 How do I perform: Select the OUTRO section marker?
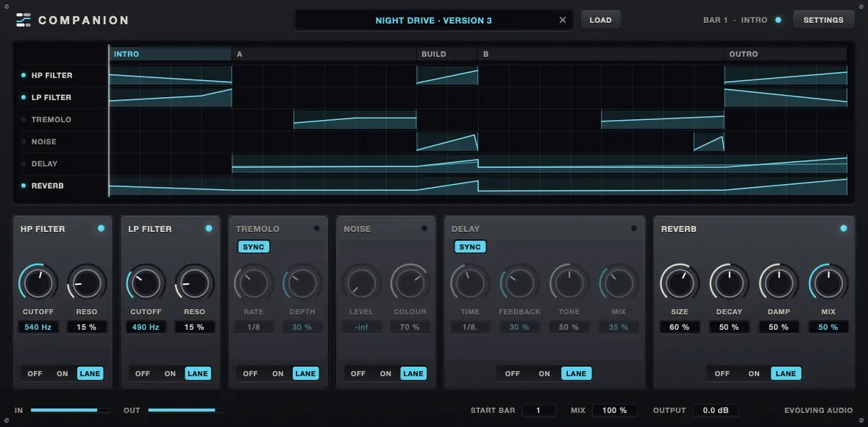tap(786, 54)
